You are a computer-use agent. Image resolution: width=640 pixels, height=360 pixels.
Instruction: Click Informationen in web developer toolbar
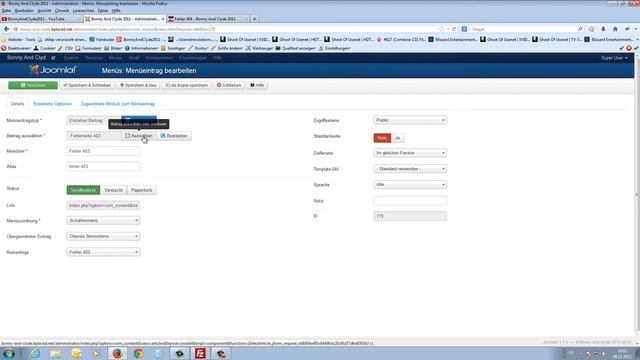click(142, 48)
